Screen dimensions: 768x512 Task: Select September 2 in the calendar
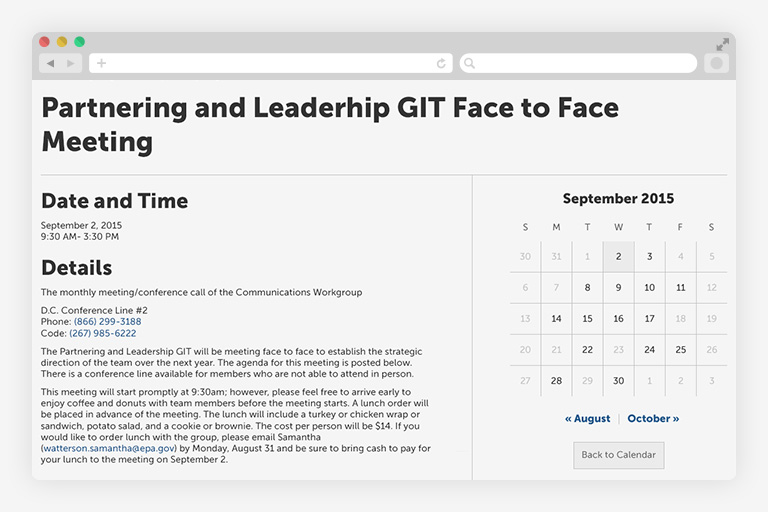coord(619,257)
